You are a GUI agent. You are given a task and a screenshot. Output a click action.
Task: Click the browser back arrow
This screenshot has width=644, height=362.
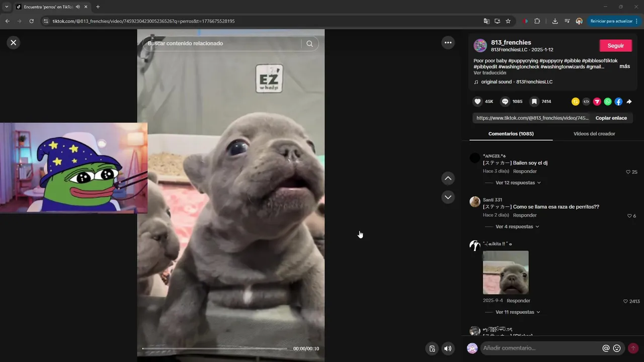tap(7, 21)
